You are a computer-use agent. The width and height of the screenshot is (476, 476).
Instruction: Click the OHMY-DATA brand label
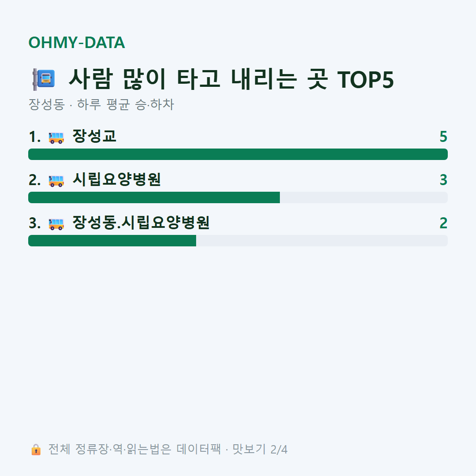tap(77, 42)
